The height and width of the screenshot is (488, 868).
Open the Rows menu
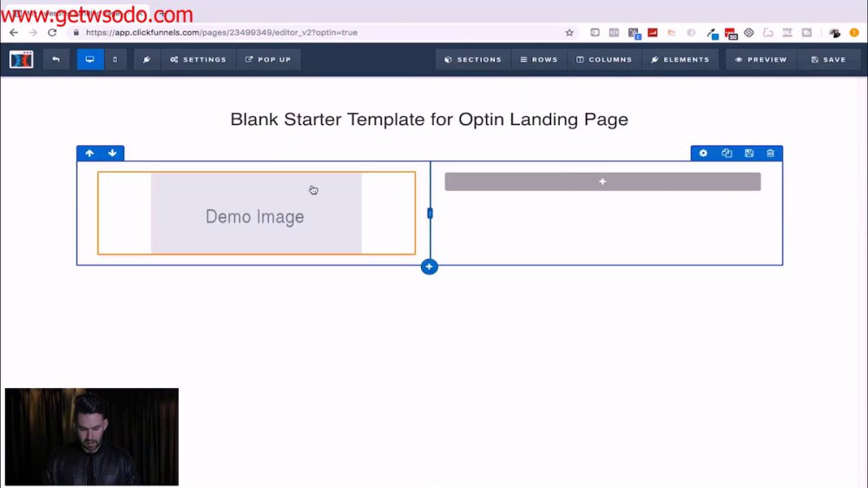[x=539, y=59]
